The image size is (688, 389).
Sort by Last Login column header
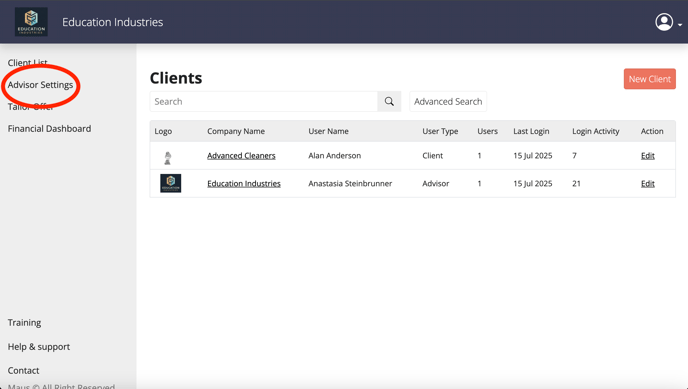[x=531, y=131]
